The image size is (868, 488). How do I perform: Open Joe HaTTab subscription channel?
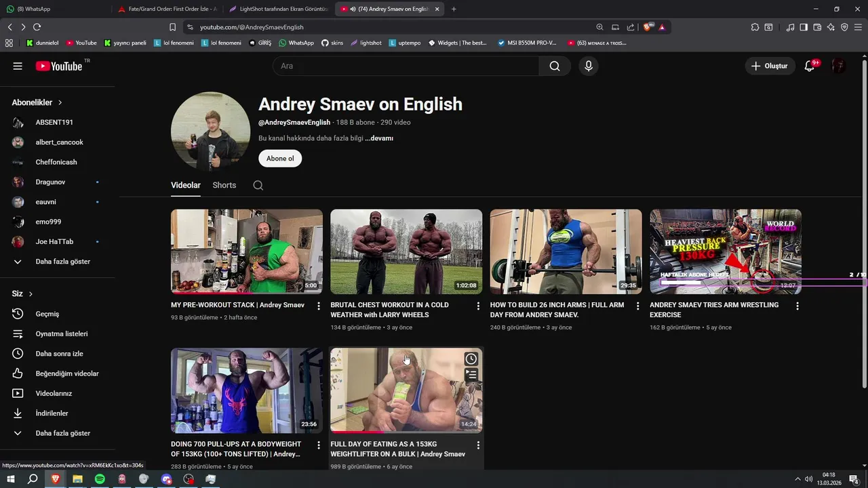tap(54, 241)
